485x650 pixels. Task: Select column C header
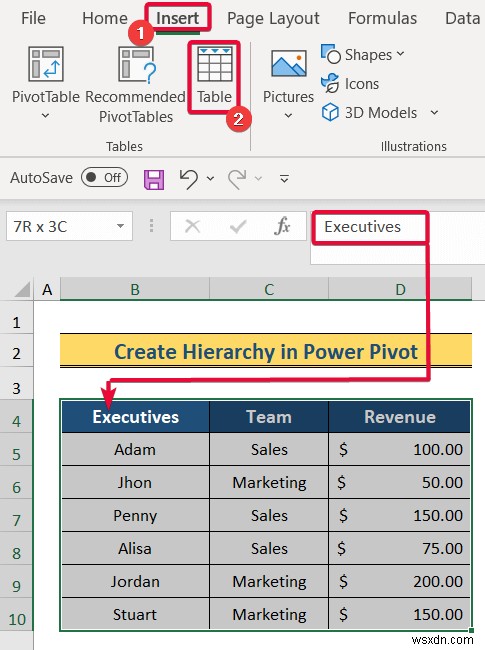pos(269,289)
